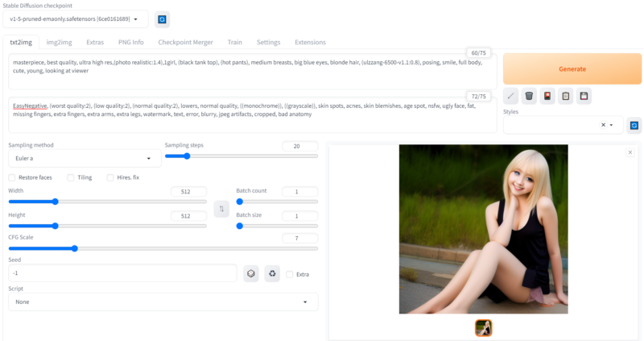Click the 72/75 negative token counter
The image size is (644, 341).
(478, 96)
